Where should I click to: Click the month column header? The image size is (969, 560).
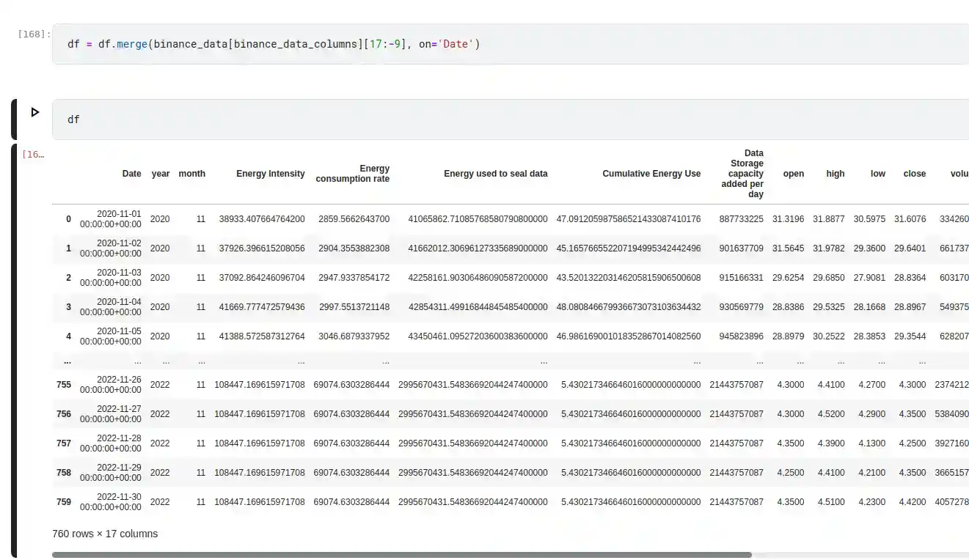point(192,174)
